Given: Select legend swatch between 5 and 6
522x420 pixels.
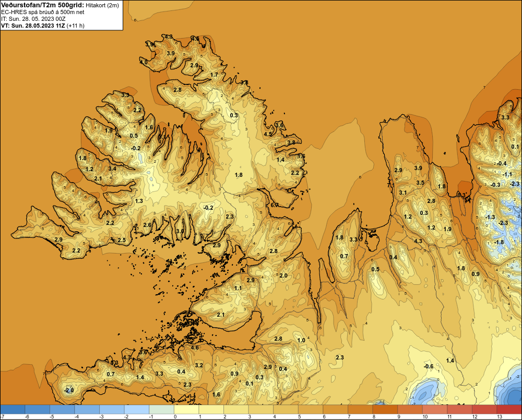Looking at the screenshot, I should pyautogui.click(x=311, y=409).
